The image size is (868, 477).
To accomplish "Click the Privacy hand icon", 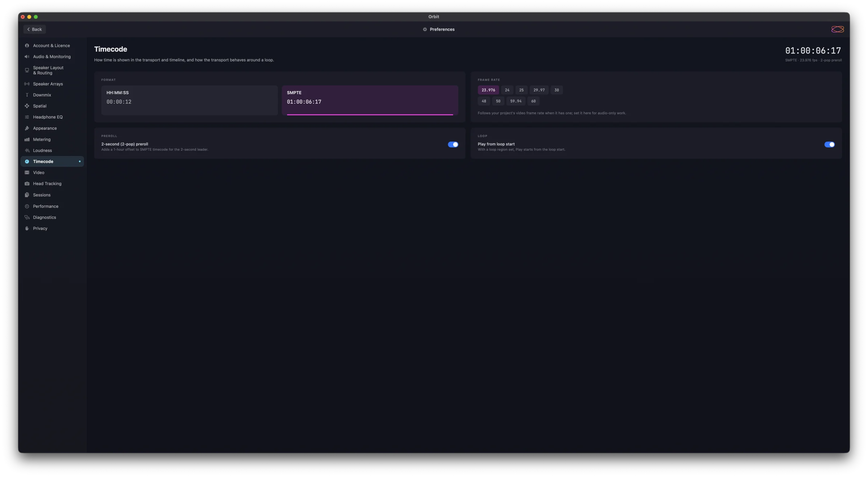I will pyautogui.click(x=27, y=228).
